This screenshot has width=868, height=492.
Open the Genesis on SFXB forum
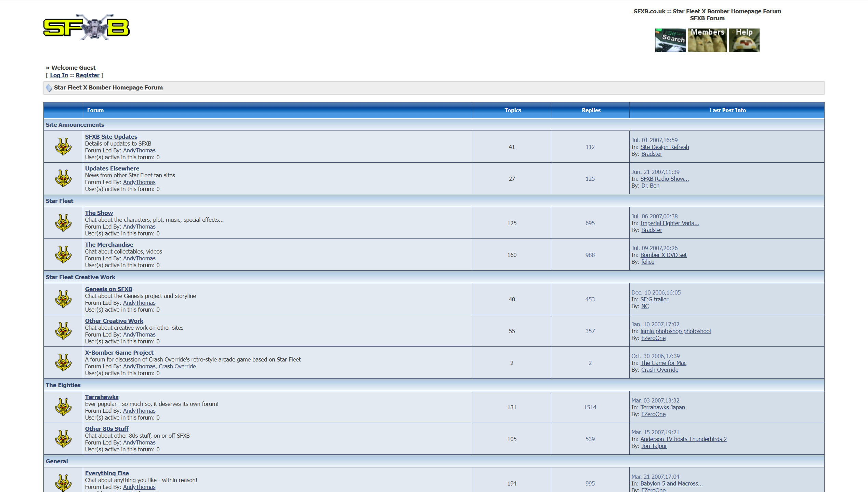tap(108, 289)
